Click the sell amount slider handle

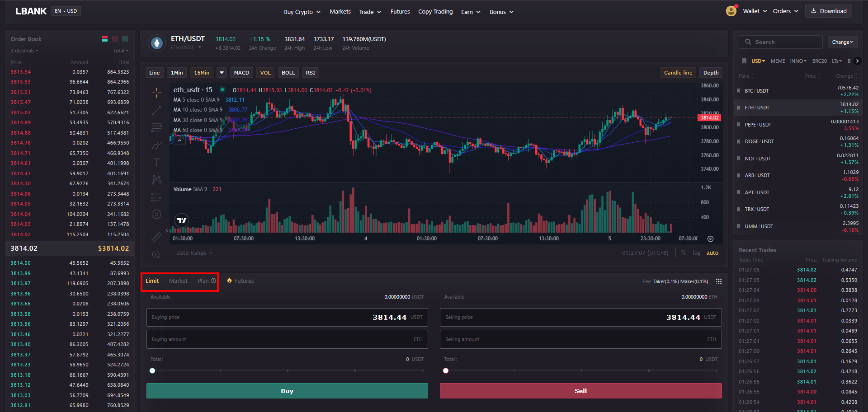click(446, 370)
